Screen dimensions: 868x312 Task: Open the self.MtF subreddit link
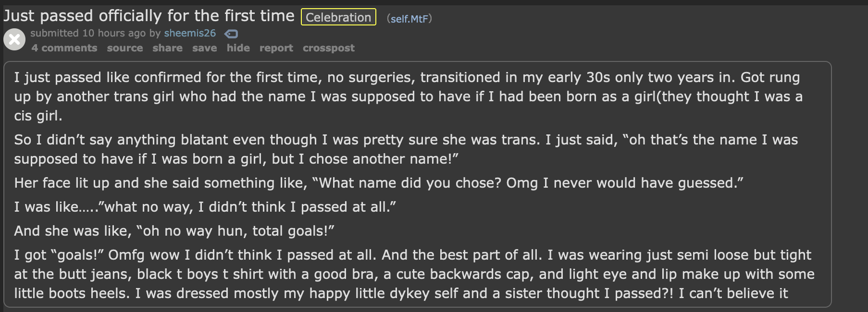pos(409,19)
